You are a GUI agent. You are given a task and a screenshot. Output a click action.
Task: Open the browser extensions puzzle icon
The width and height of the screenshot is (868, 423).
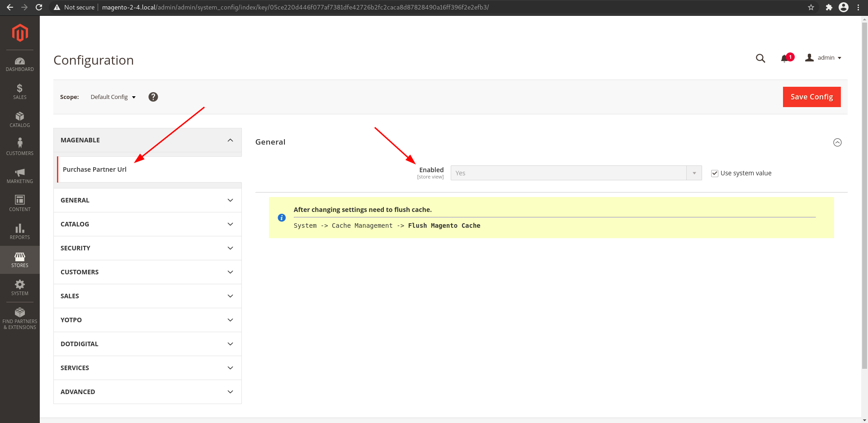pos(829,7)
